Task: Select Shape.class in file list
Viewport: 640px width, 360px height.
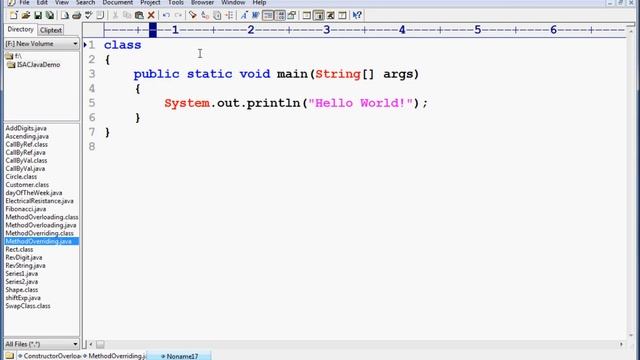Action: point(22,290)
